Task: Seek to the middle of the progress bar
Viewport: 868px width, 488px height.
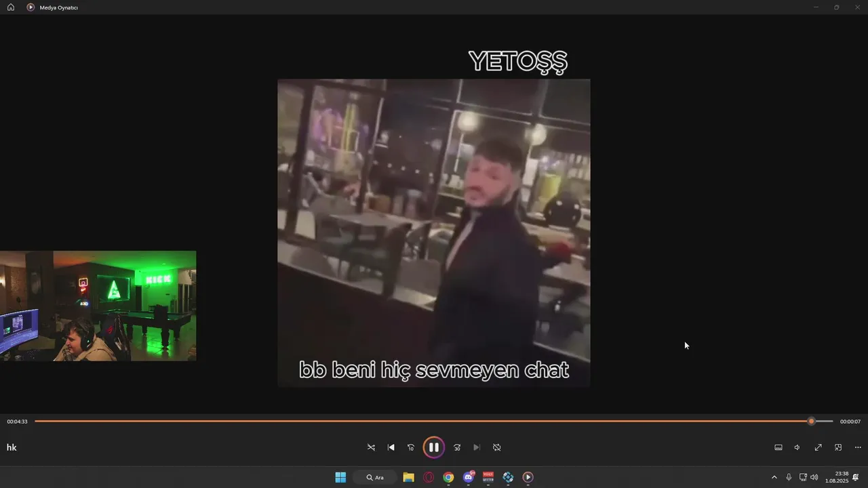Action: 434,422
